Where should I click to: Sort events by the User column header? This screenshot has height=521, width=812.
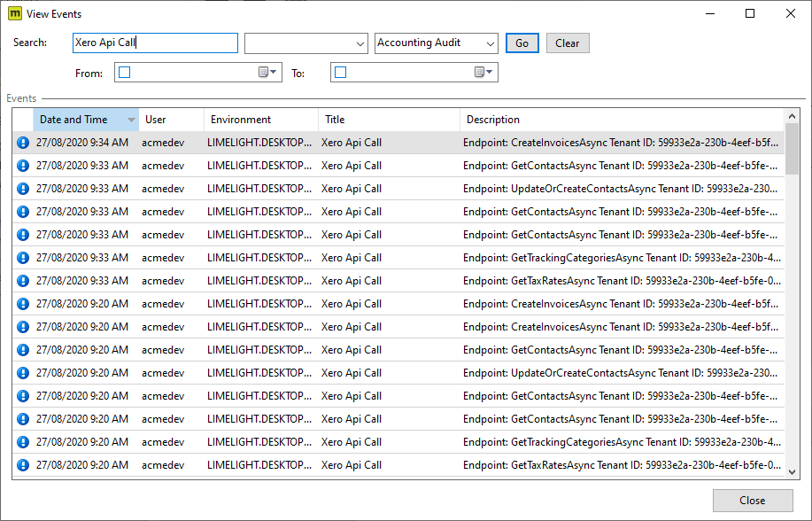point(171,120)
